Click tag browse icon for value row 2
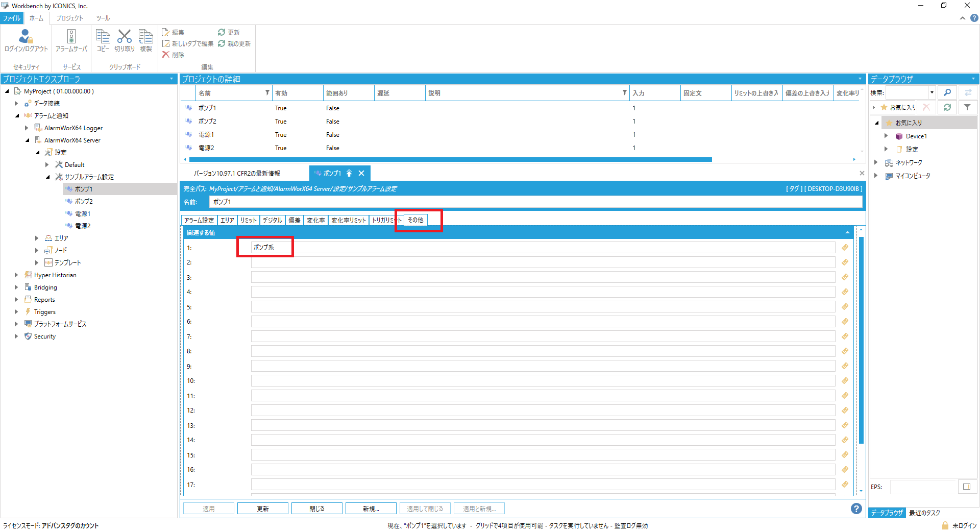980x531 pixels. (845, 262)
